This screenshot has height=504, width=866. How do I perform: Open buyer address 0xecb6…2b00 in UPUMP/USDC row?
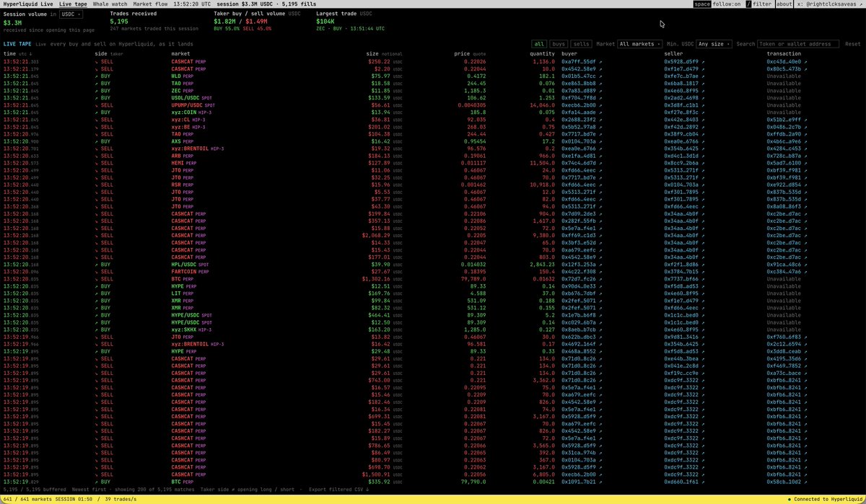click(x=578, y=105)
